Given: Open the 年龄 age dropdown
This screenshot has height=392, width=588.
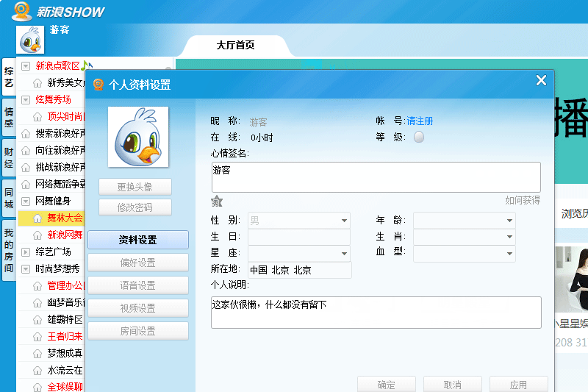Looking at the screenshot, I should [509, 220].
